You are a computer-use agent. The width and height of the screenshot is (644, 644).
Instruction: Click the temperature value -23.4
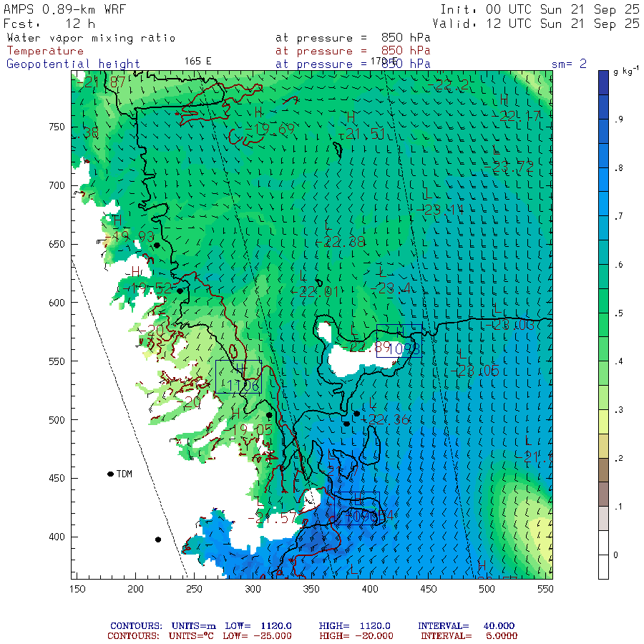[x=391, y=289]
